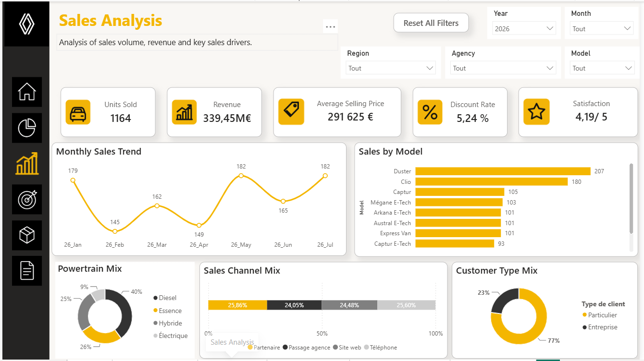Select the Mégane E-Tech bar

click(459, 203)
